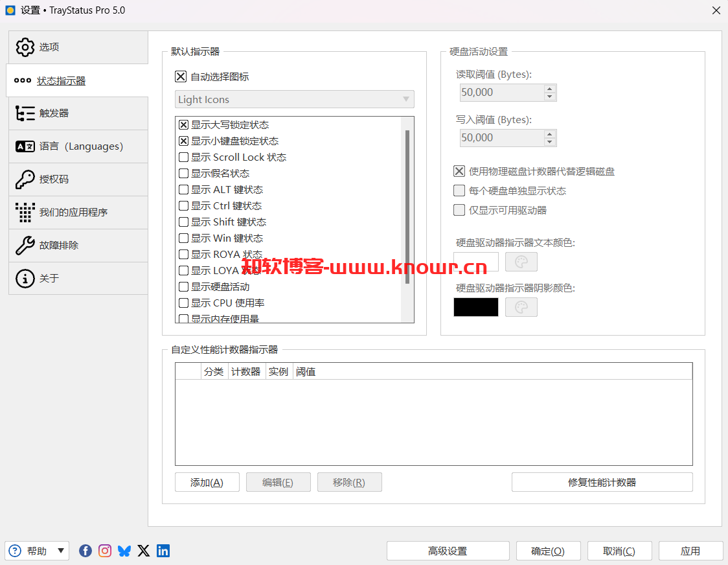
Task: Enable 显示硬盘活动 checkbox
Action: pyautogui.click(x=183, y=286)
